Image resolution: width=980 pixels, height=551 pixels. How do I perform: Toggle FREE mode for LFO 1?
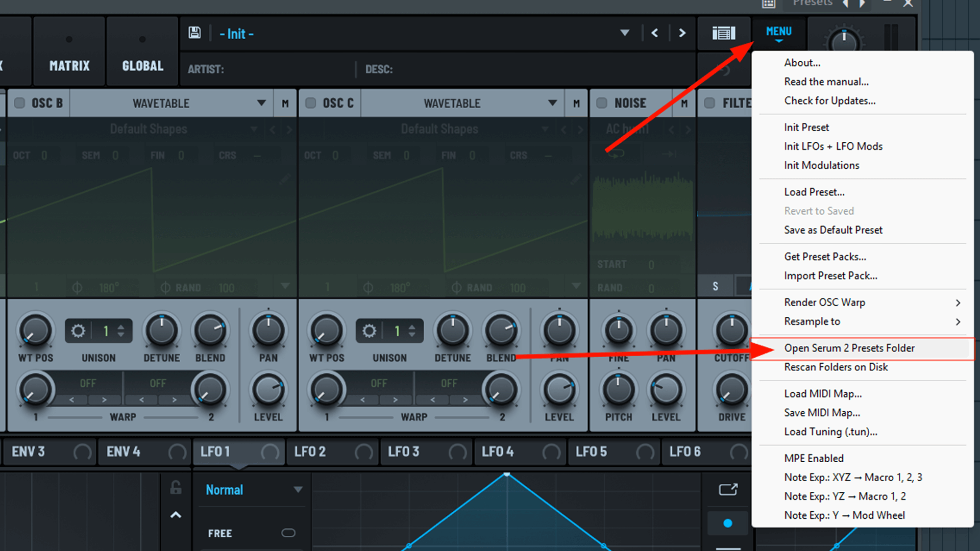(288, 533)
